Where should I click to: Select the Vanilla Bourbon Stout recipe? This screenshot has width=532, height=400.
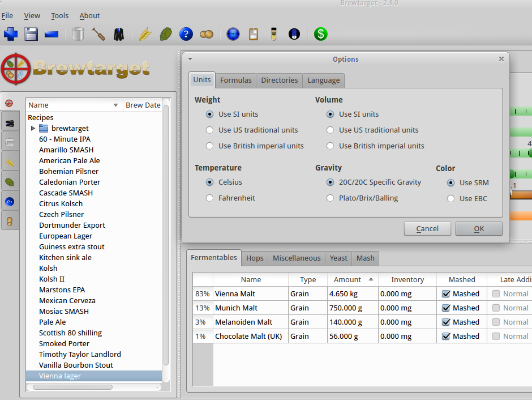pyautogui.click(x=76, y=365)
